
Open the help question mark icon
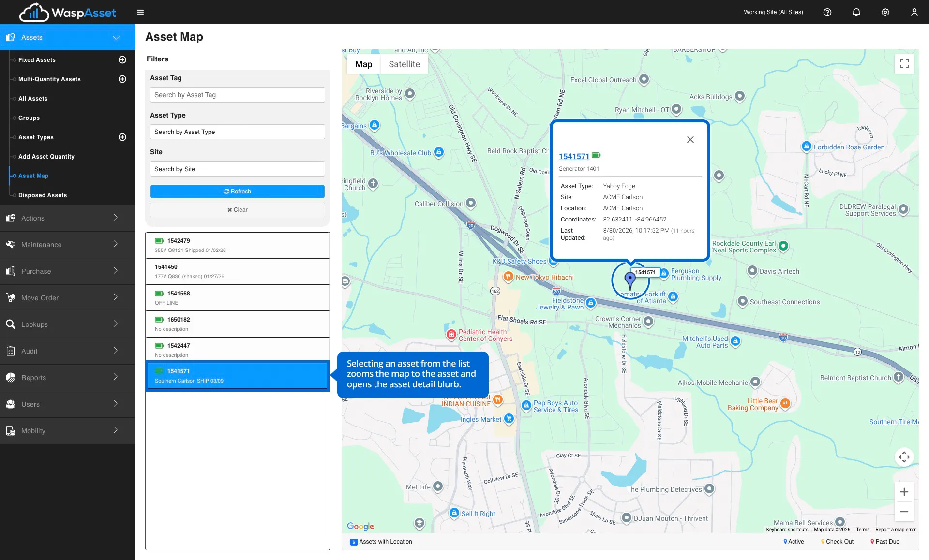click(x=827, y=12)
